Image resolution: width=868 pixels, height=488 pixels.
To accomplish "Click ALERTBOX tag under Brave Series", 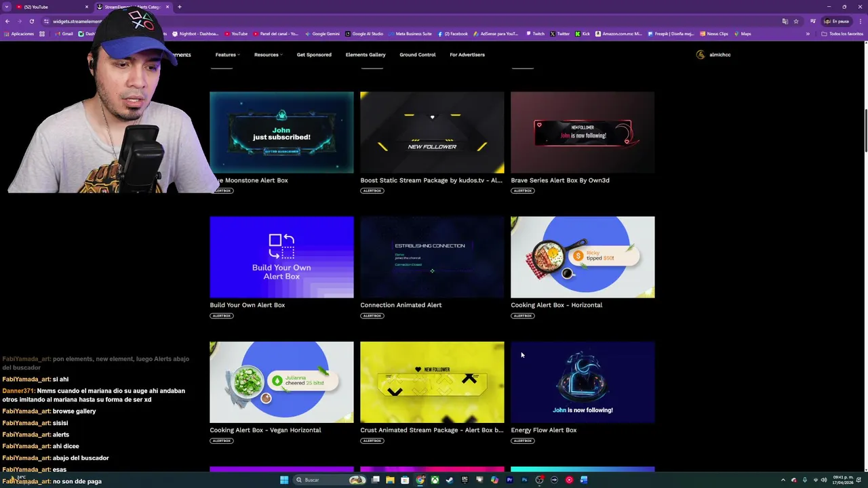I will click(523, 190).
